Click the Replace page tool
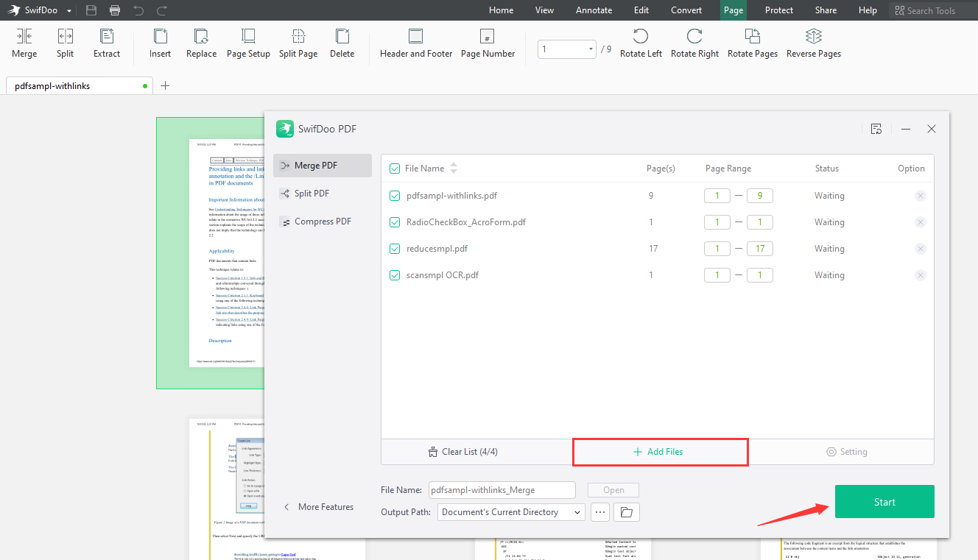This screenshot has width=978, height=560. click(201, 43)
